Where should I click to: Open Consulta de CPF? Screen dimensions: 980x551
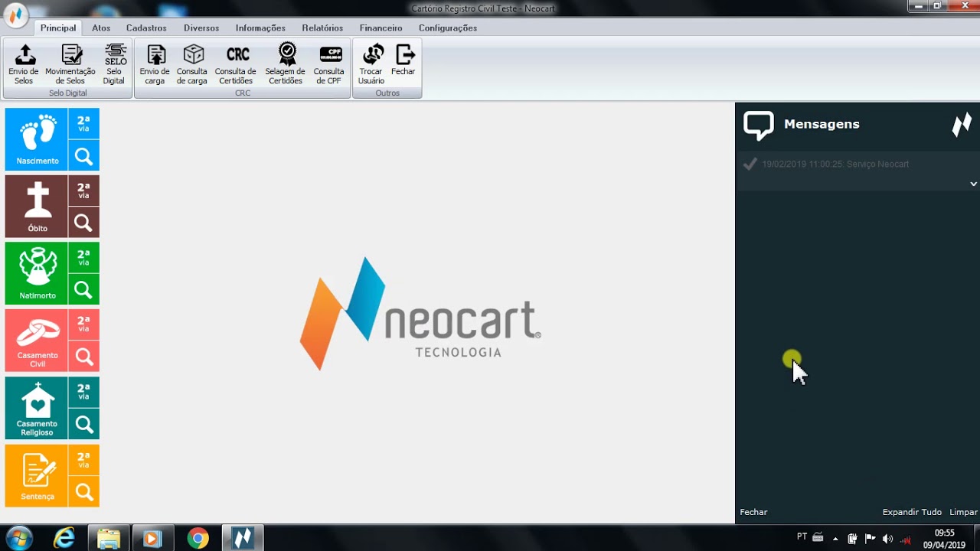click(329, 64)
